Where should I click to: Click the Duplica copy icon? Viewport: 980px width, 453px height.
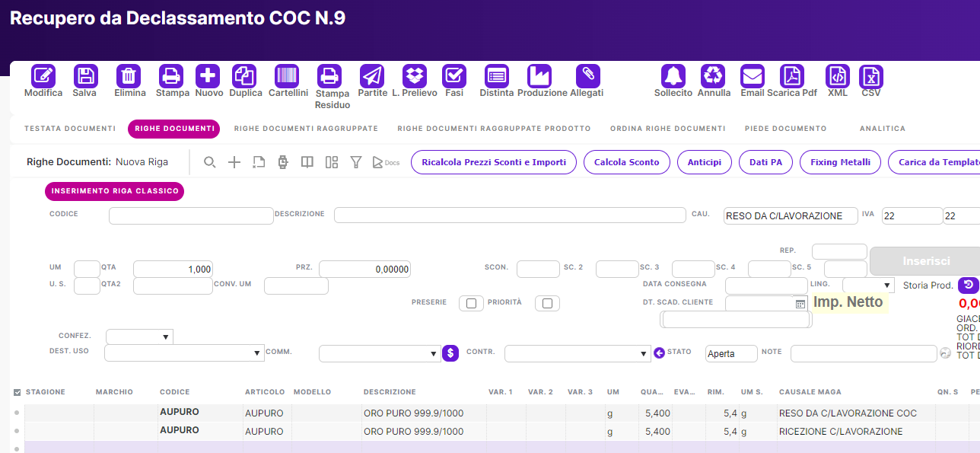(244, 76)
